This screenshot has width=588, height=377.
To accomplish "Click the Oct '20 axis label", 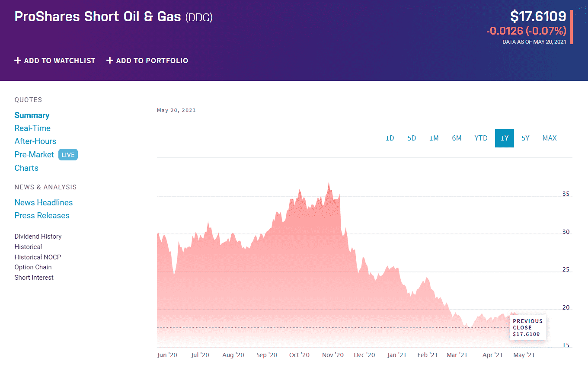I will pos(300,355).
